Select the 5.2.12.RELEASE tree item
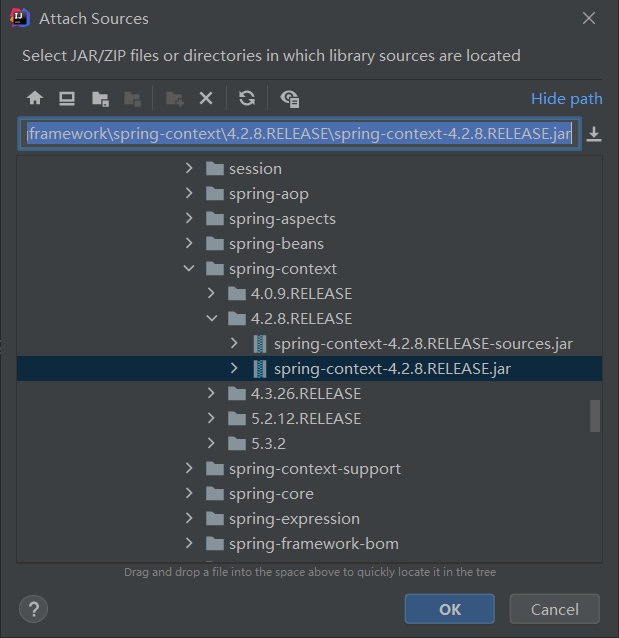Viewport: 619px width, 638px height. coord(306,419)
